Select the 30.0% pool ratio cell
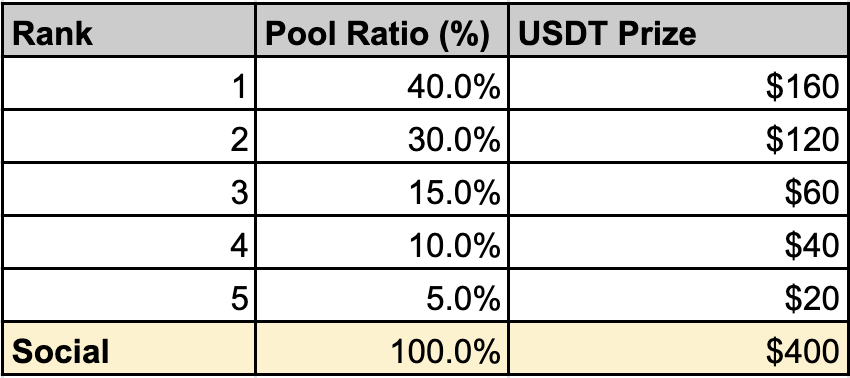The height and width of the screenshot is (378, 850). coord(382,136)
